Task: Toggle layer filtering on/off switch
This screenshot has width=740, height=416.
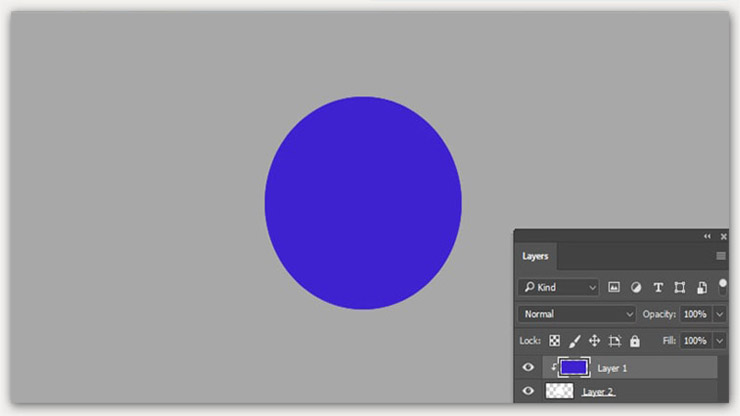Action: [723, 286]
